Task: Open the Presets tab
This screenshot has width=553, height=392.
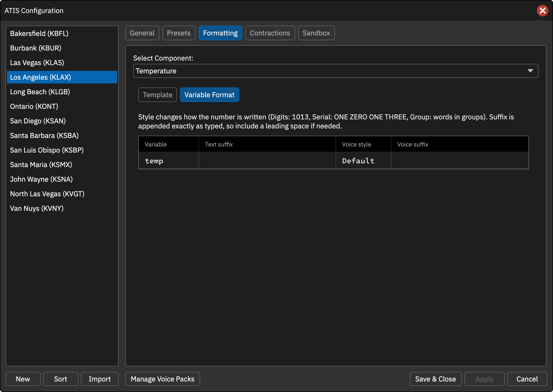Action: click(x=179, y=33)
